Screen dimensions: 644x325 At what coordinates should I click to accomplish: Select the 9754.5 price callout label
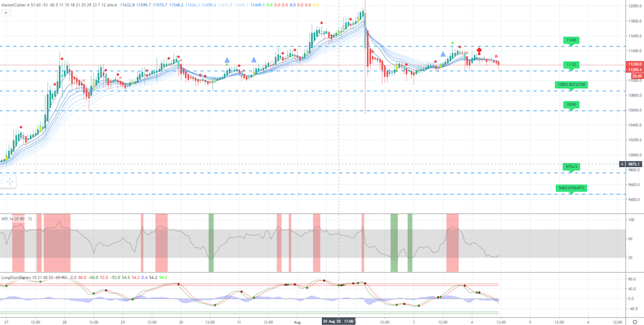tap(571, 167)
